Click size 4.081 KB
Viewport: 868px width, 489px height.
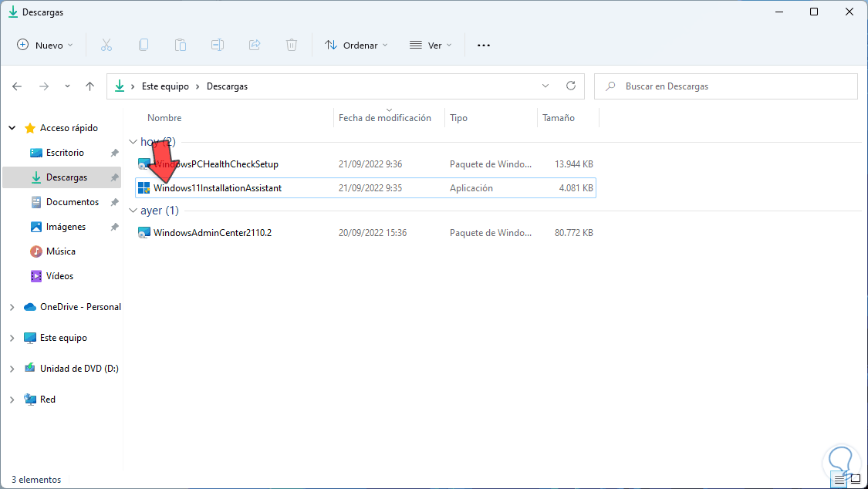pos(576,188)
